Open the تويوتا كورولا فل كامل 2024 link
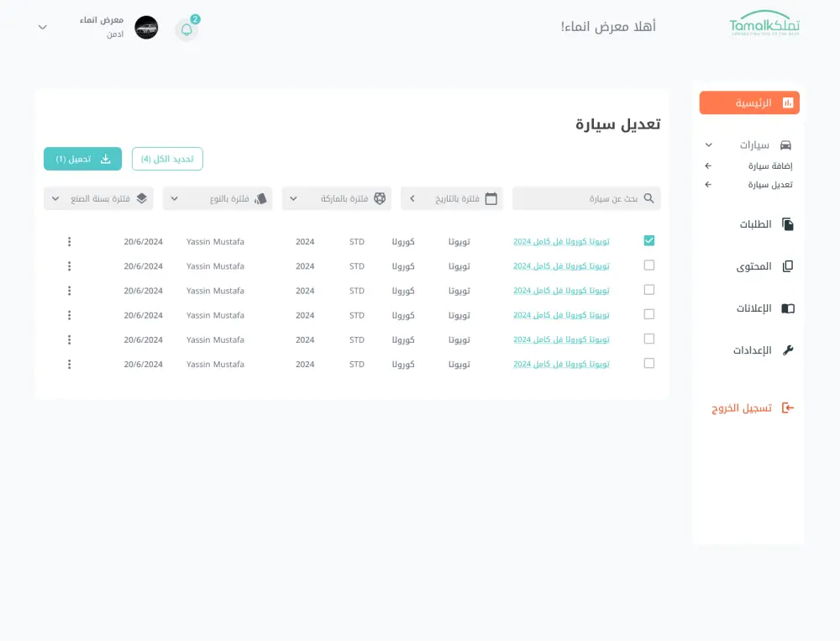The image size is (840, 641). [560, 240]
